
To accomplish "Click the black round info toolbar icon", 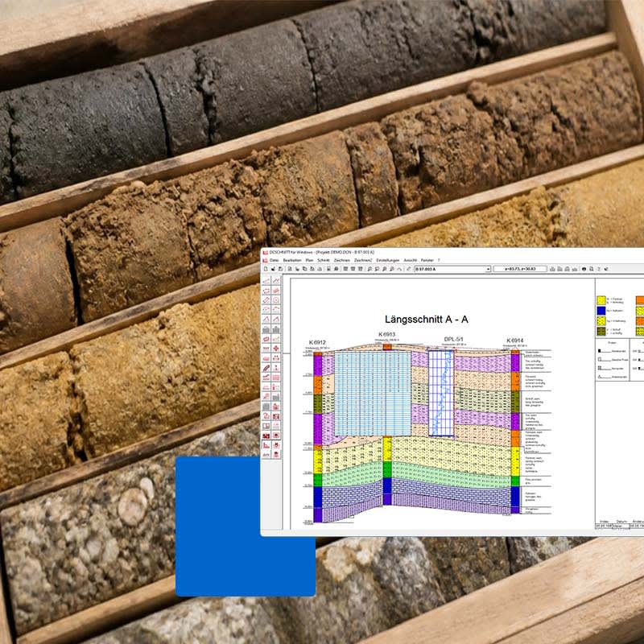I will [x=584, y=269].
